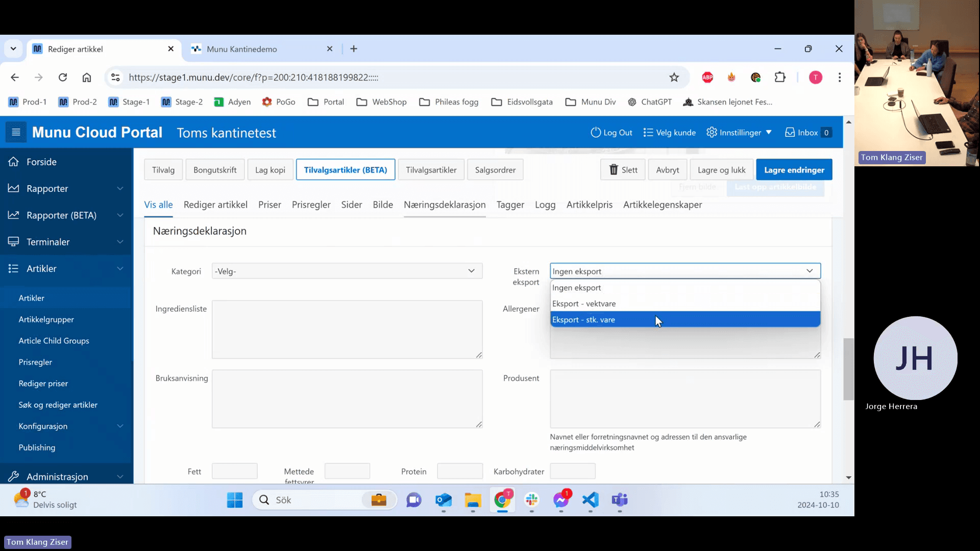Open the Inbox notifications

coord(808,133)
